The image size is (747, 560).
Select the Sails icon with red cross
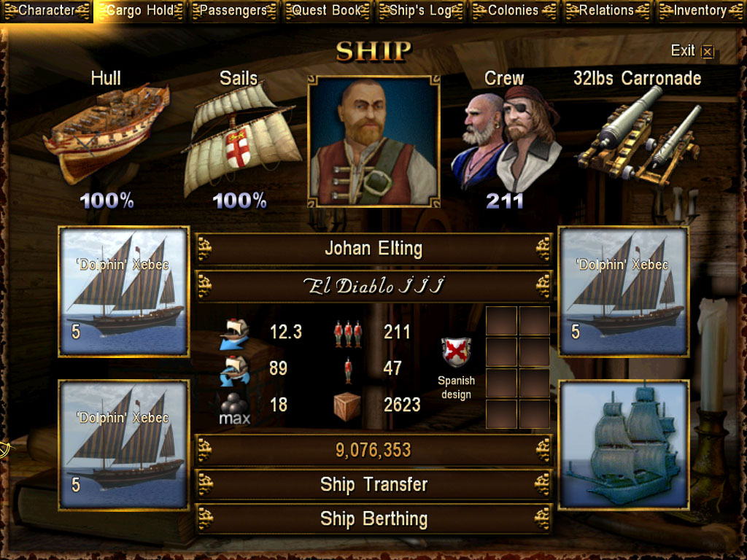[242, 139]
